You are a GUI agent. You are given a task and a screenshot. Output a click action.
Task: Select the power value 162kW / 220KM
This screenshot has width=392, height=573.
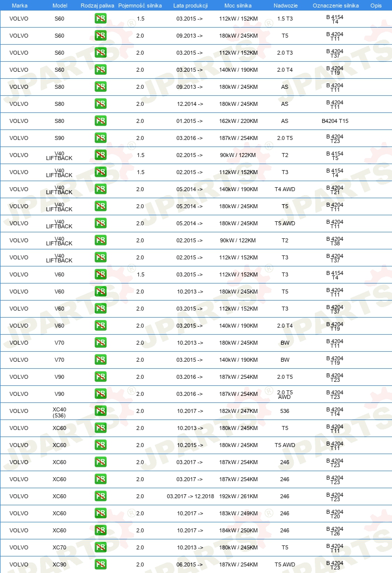coord(238,121)
